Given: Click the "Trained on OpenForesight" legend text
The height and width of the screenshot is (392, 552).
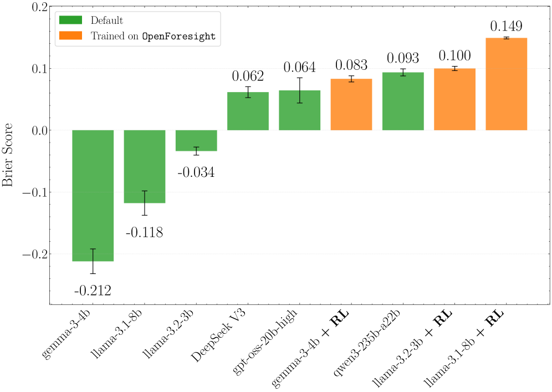Looking at the screenshot, I should click(153, 37).
